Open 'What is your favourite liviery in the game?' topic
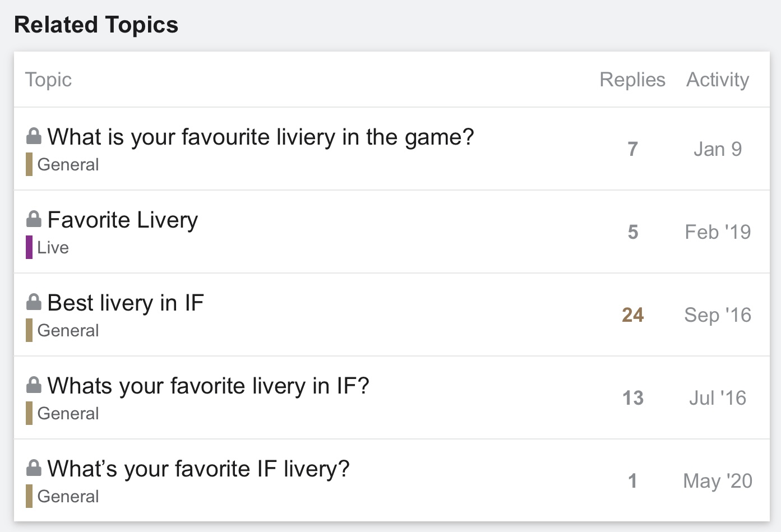The image size is (781, 532). pos(261,137)
